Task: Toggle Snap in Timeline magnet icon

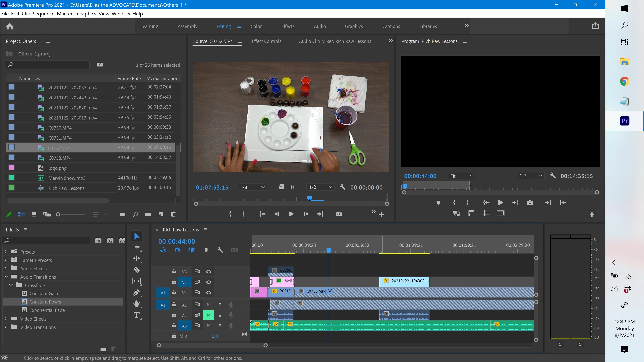Action: [177, 250]
